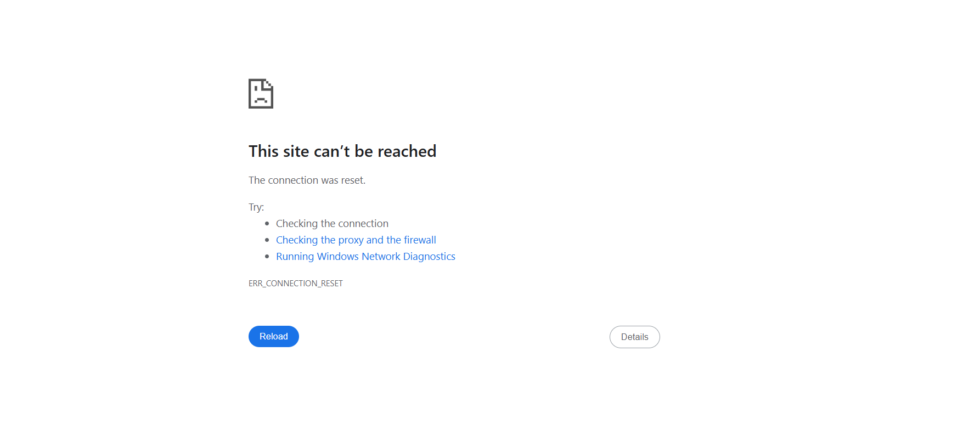Click bullet beside Windows Network Diagnostics link

pos(267,257)
